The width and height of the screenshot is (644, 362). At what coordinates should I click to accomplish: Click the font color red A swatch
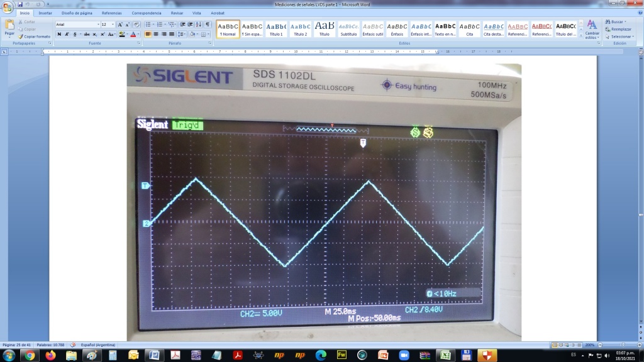pyautogui.click(x=133, y=34)
